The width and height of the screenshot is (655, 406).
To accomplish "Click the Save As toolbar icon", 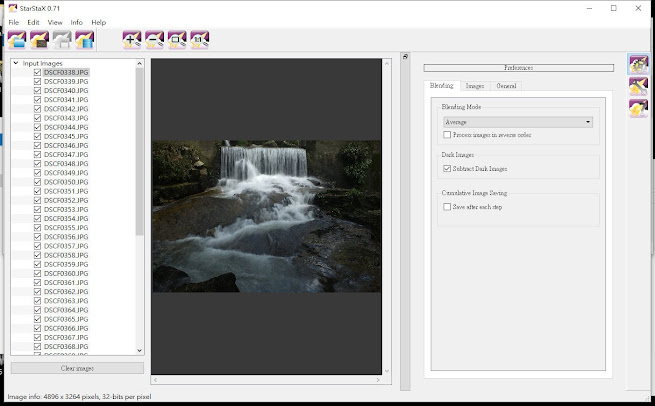I will pos(62,40).
